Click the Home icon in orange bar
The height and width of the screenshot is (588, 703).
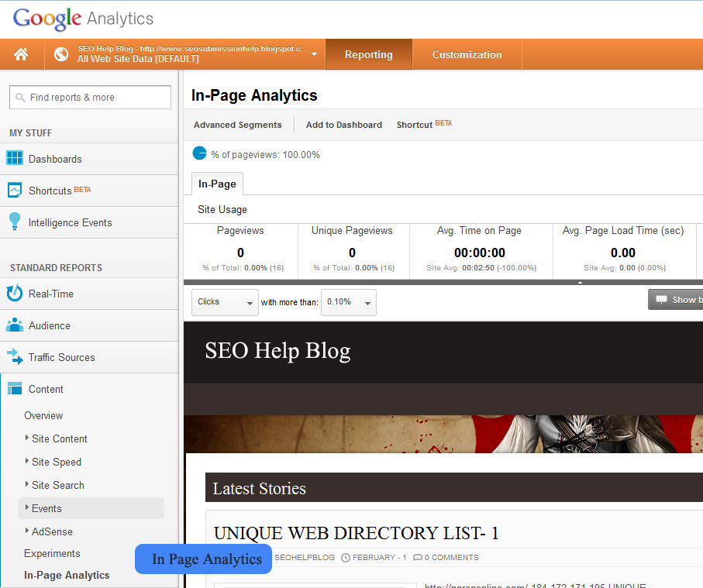coord(21,54)
